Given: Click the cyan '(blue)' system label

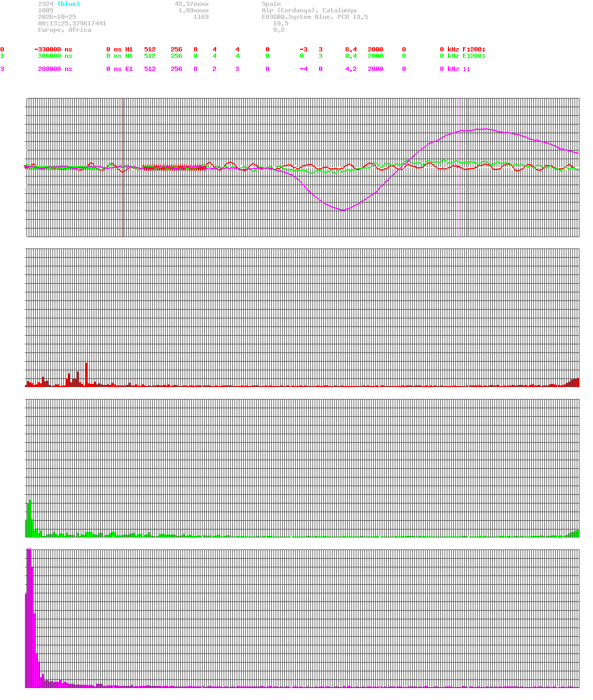Looking at the screenshot, I should pyautogui.click(x=68, y=4).
